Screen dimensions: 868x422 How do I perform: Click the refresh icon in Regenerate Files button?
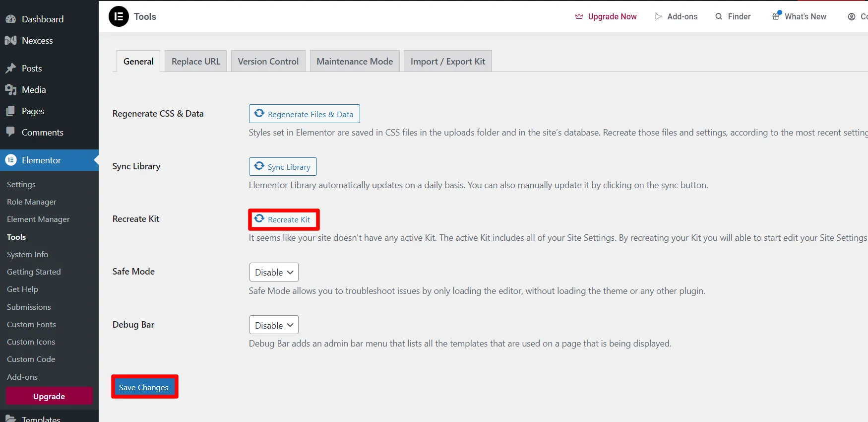[259, 113]
